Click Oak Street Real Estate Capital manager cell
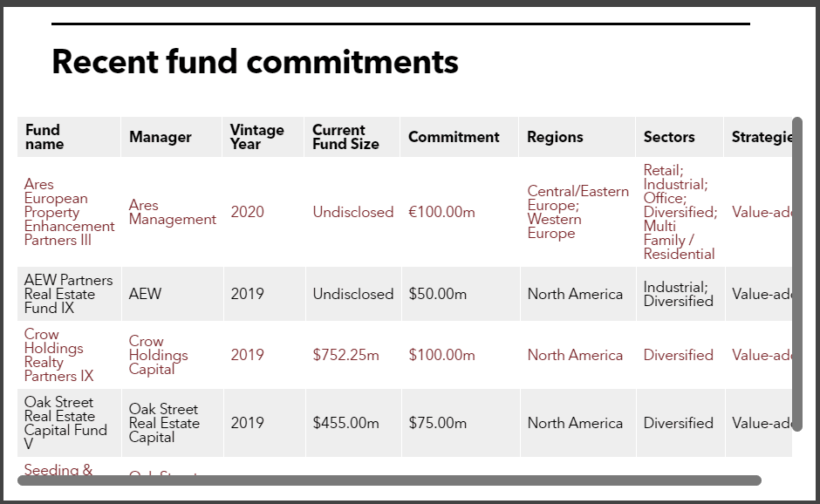Screen dimensions: 820x504 pos(164,423)
